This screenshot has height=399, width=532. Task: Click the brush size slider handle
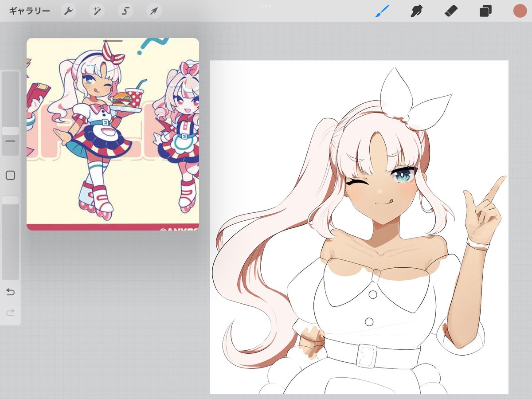click(x=10, y=131)
